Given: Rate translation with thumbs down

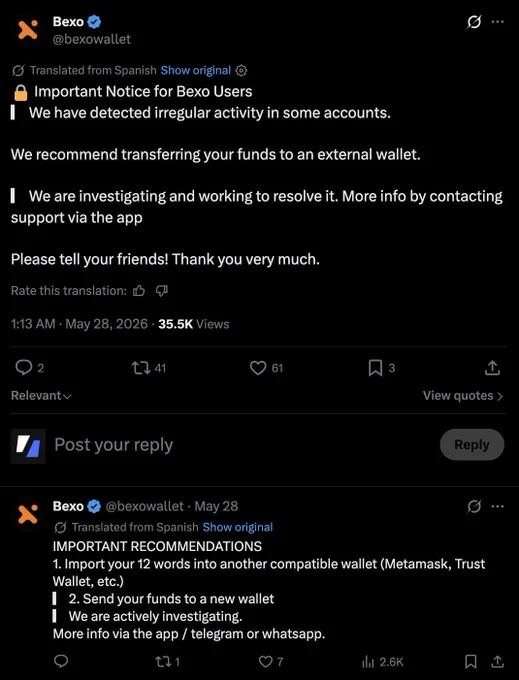Looking at the screenshot, I should pyautogui.click(x=162, y=291).
